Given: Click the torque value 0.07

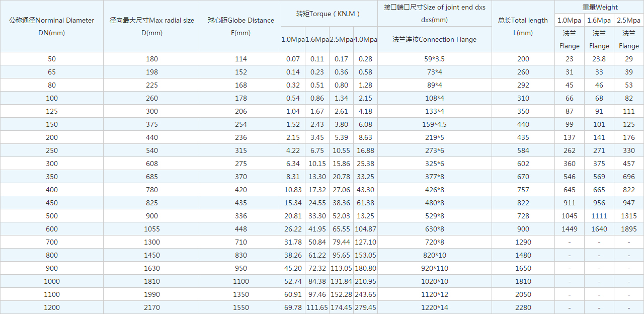Looking at the screenshot, I should point(293,59).
